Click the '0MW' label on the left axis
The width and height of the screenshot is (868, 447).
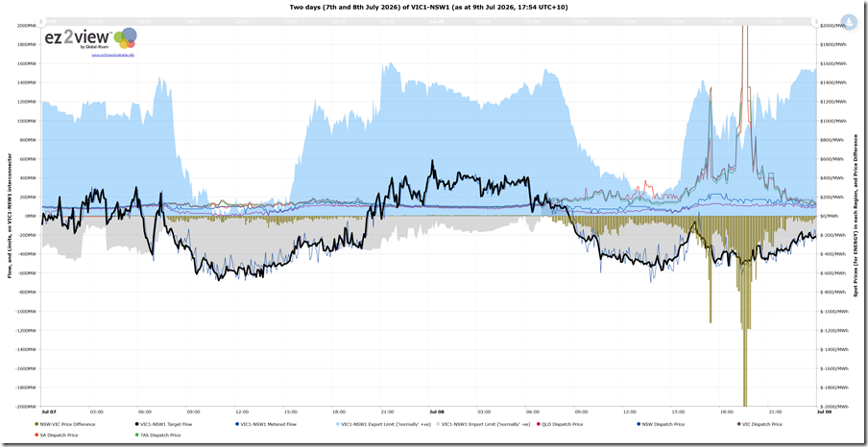click(31, 216)
